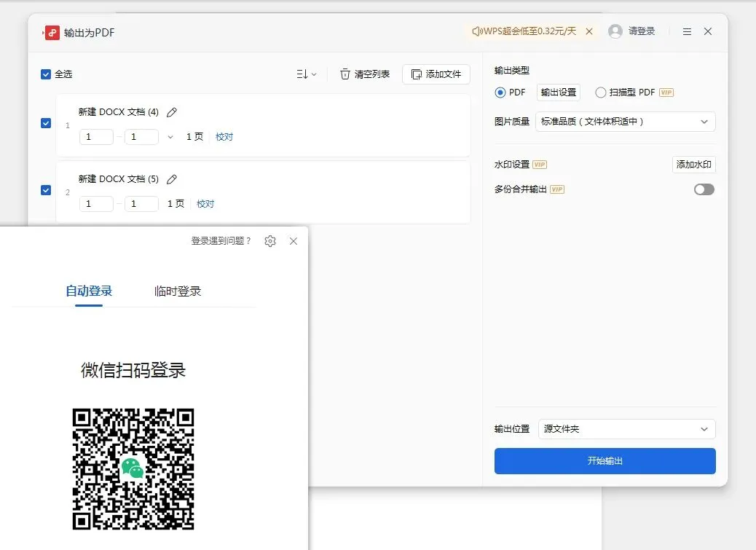The image size is (756, 550).
Task: Click end page field of 文档 (4)
Action: tap(142, 137)
